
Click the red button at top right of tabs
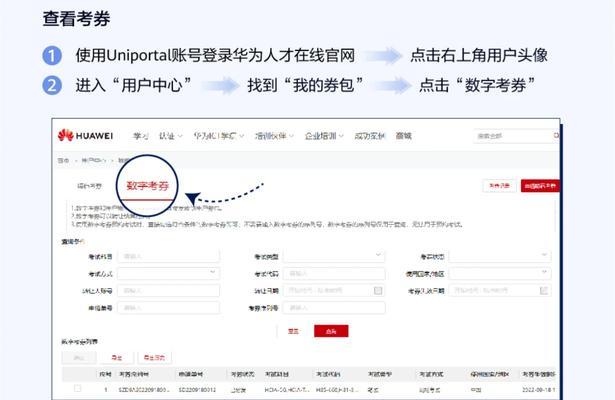coord(540,186)
